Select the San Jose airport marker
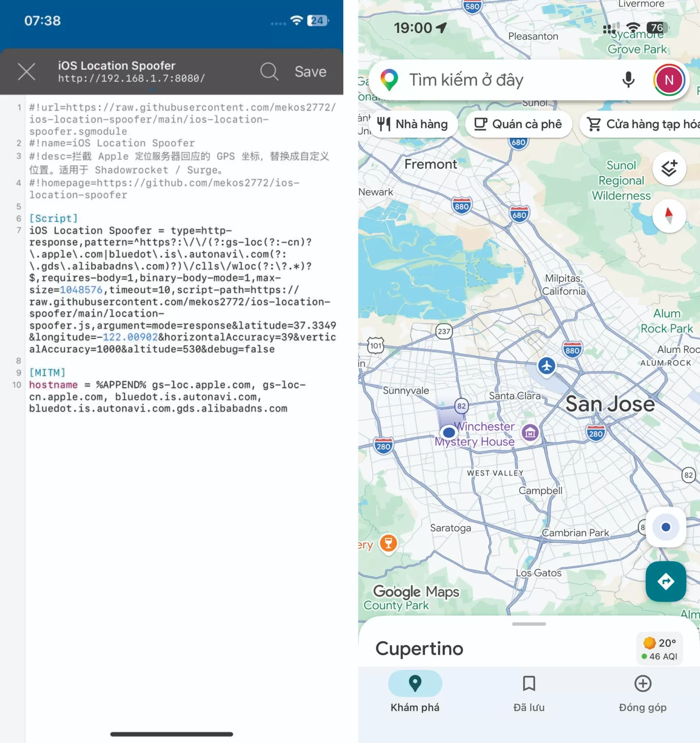The image size is (700, 743). 546,366
